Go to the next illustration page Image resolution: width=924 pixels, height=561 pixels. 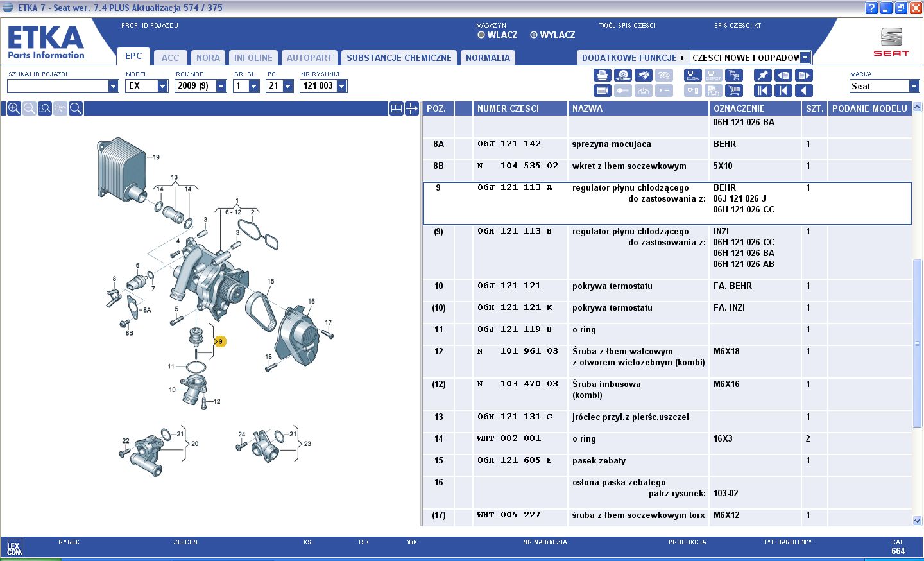[804, 75]
